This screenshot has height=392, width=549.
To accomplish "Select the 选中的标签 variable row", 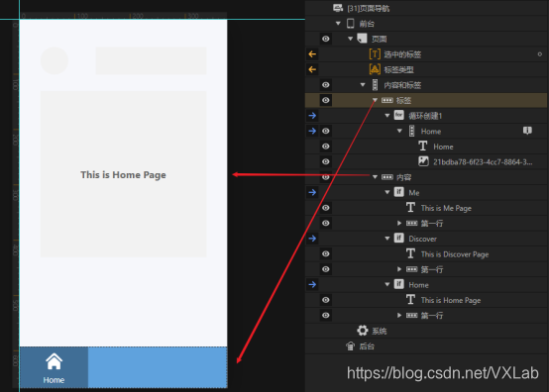I will click(426, 54).
